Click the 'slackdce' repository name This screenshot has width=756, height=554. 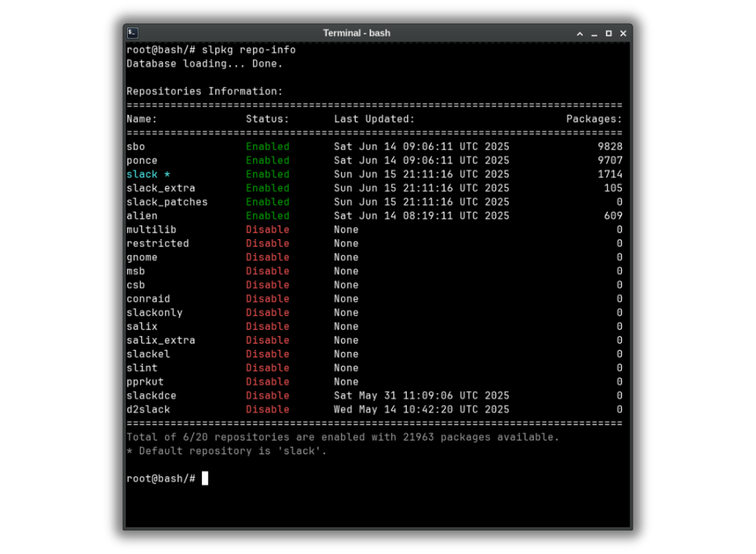click(x=151, y=396)
